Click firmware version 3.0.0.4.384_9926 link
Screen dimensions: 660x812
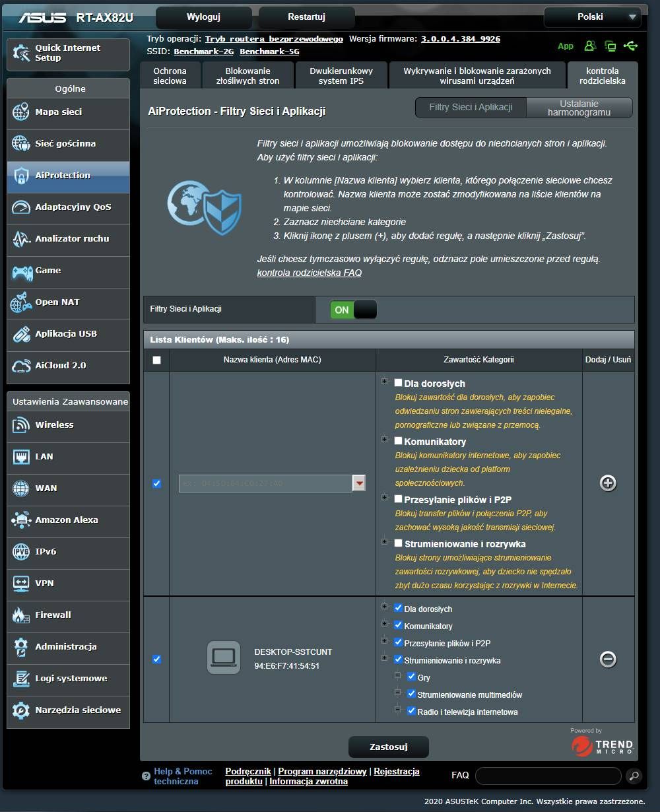pos(461,39)
